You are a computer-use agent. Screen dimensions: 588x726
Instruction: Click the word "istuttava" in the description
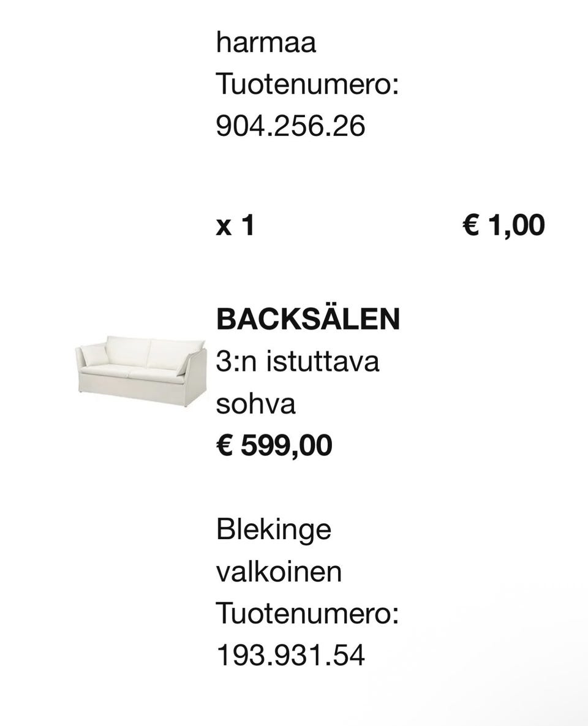pos(322,361)
